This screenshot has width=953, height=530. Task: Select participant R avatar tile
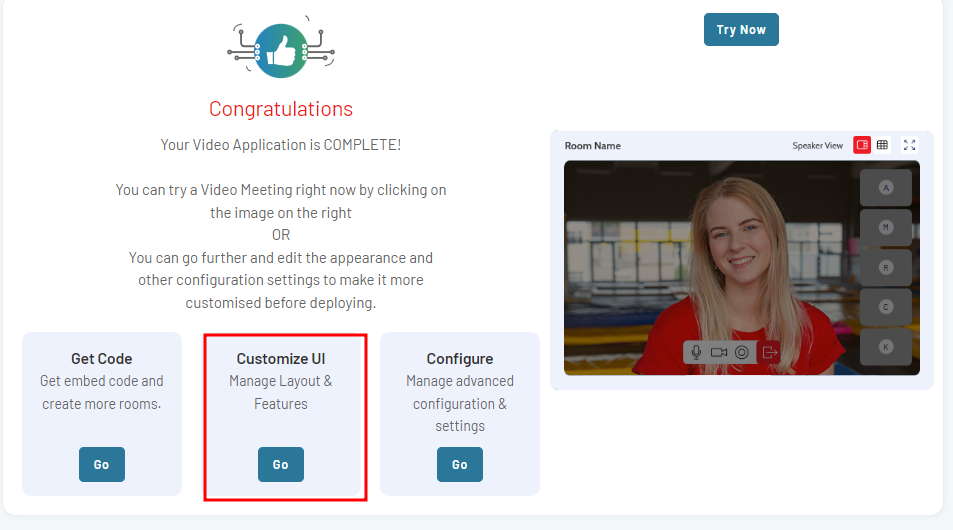(x=886, y=267)
